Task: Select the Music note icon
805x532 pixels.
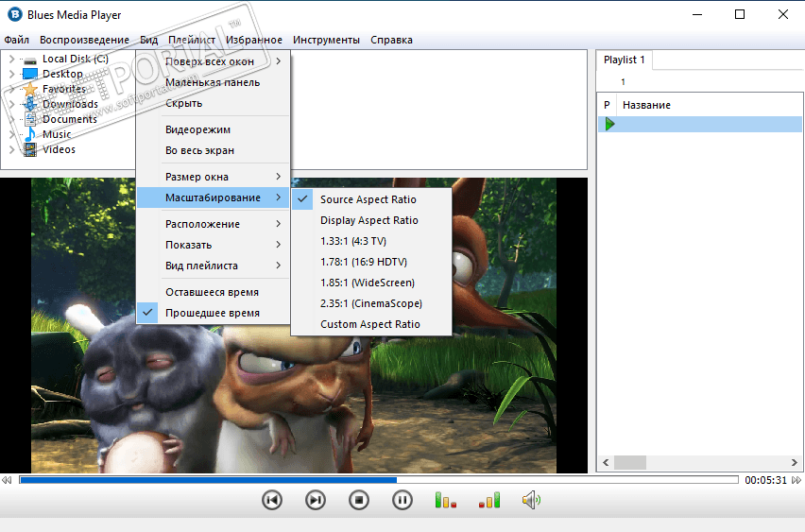Action: [x=30, y=134]
